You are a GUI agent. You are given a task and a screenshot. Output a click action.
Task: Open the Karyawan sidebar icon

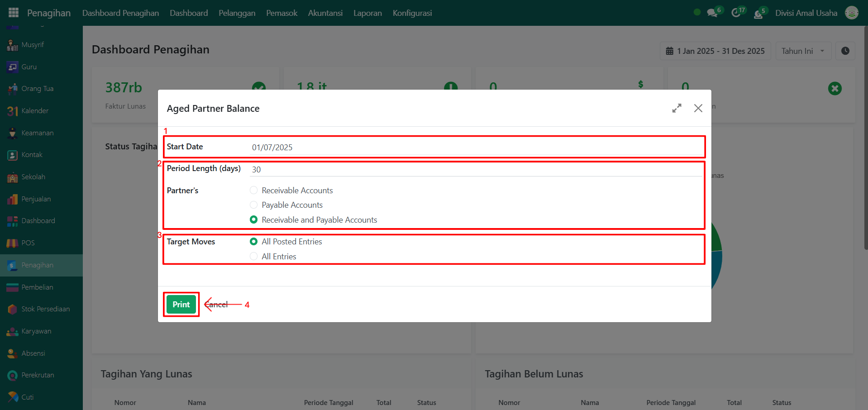[13, 331]
